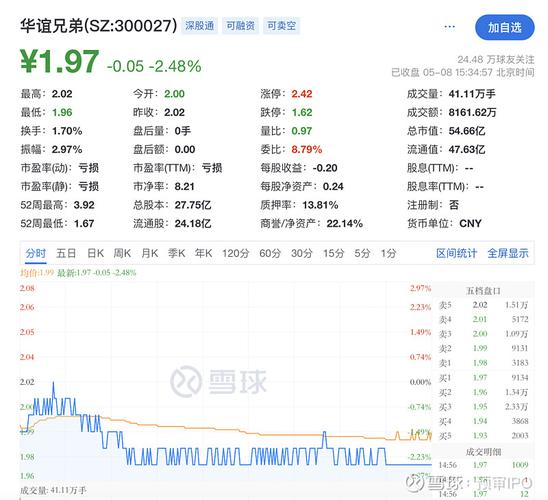Click the 52周最低 value 1.67
This screenshot has height=500, width=548.
(84, 223)
